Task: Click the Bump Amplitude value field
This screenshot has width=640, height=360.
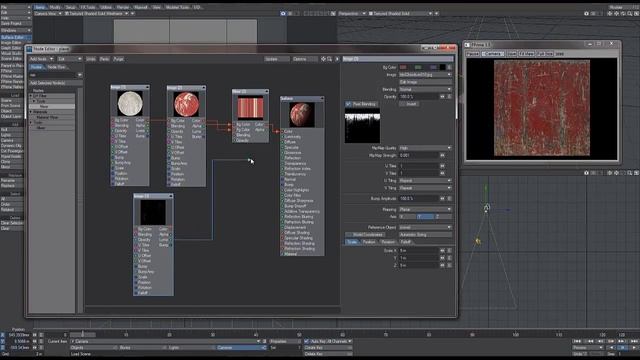Action: click(418, 198)
